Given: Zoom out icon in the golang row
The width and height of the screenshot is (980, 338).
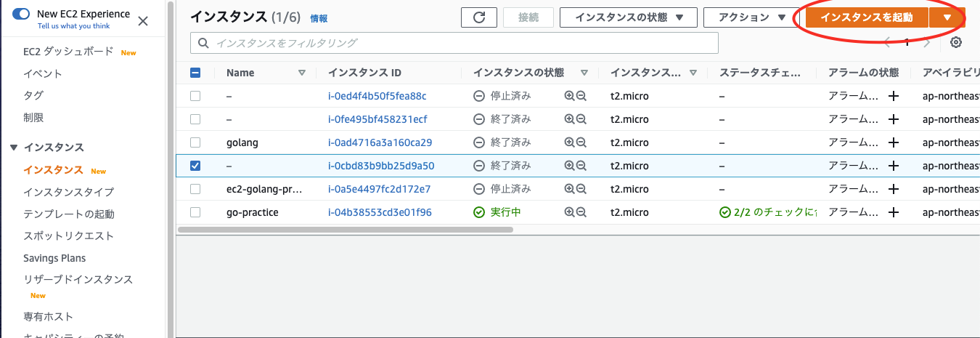Looking at the screenshot, I should (581, 142).
